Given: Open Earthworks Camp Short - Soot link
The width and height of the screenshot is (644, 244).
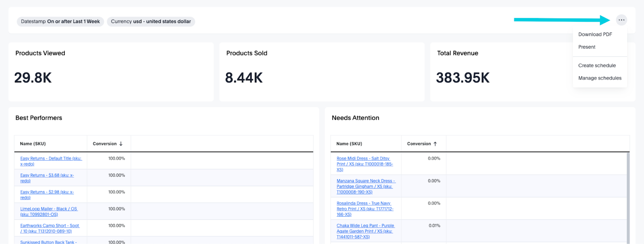Looking at the screenshot, I should (x=50, y=226).
